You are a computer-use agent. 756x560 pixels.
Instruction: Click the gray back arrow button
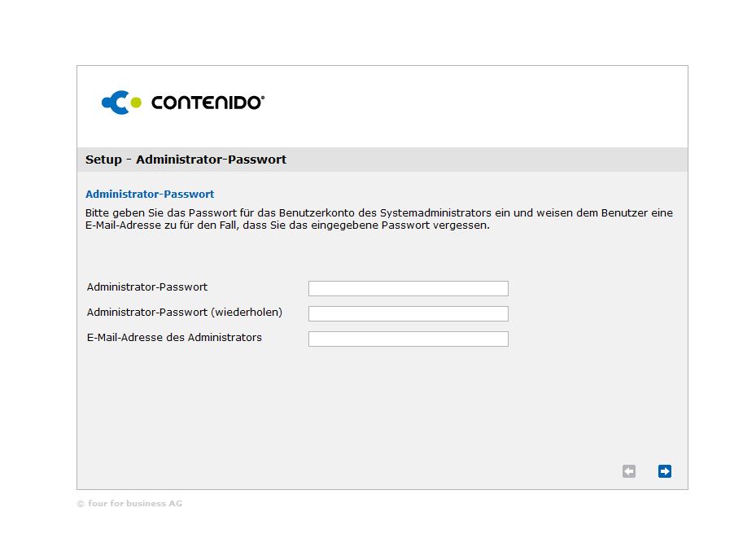point(629,470)
